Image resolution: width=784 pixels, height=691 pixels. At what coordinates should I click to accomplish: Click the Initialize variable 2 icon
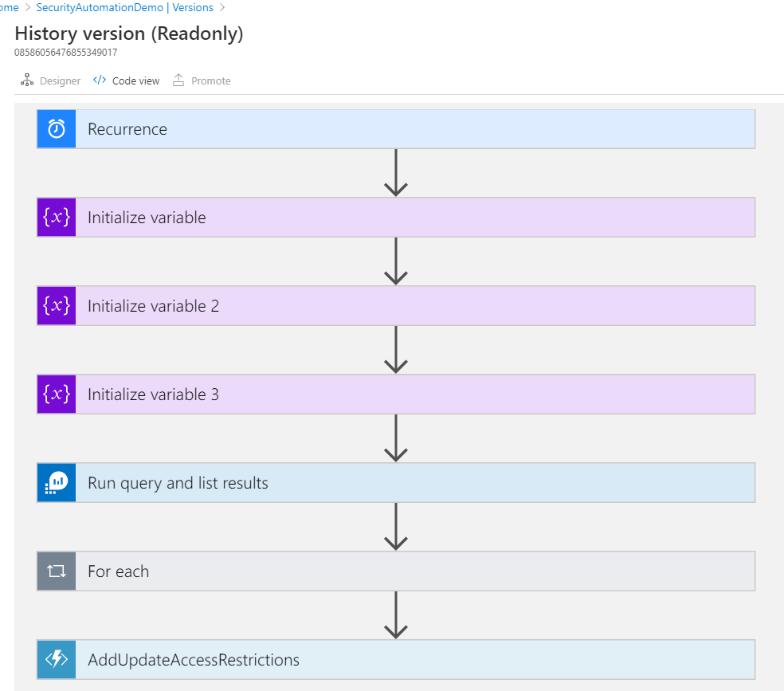pyautogui.click(x=57, y=306)
